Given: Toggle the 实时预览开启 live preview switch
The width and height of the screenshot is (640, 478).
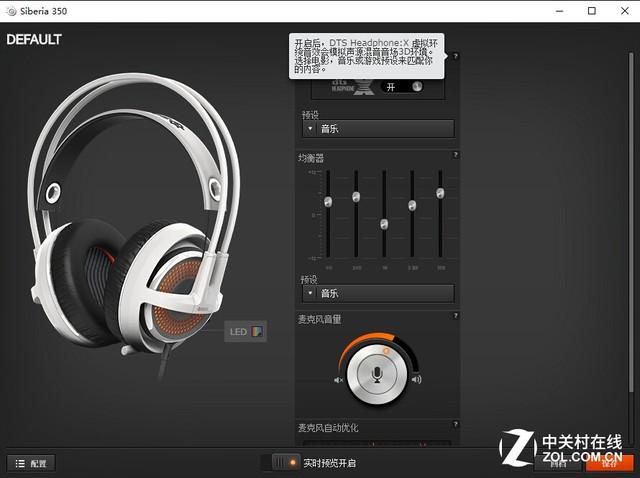Looking at the screenshot, I should pos(280,462).
